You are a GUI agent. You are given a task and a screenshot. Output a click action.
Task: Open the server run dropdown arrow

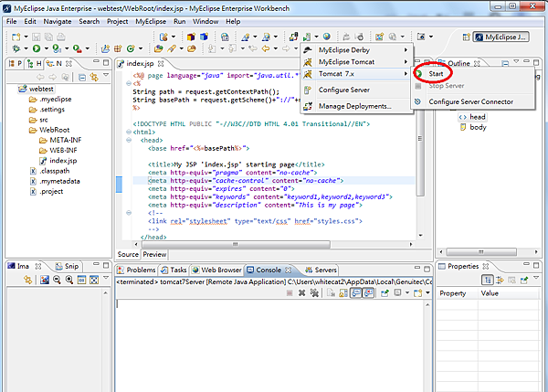(316, 37)
